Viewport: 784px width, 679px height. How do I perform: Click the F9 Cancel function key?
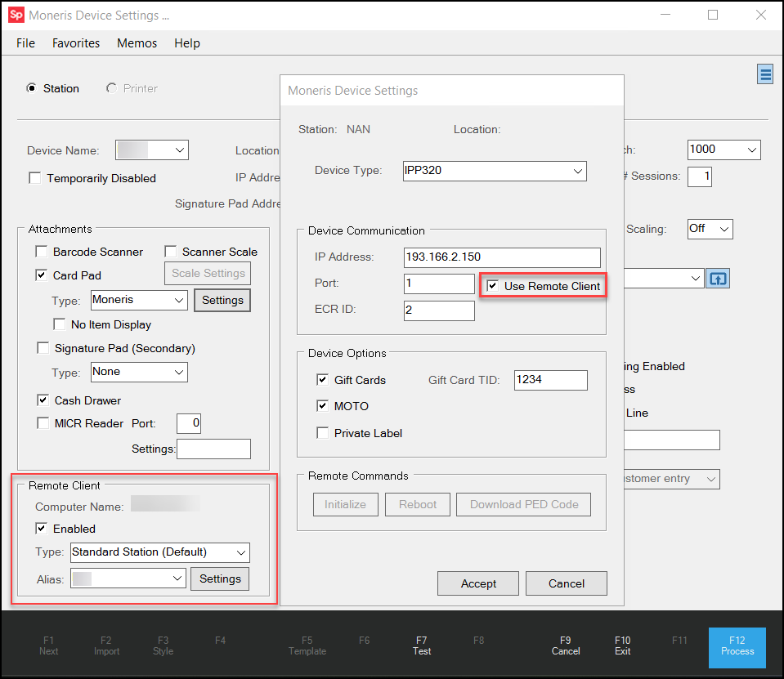[x=566, y=646]
